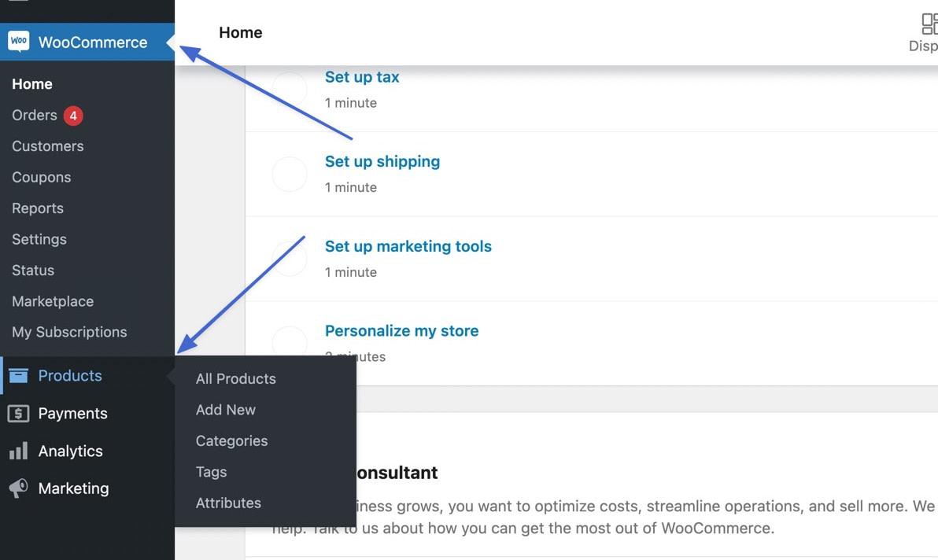Select Add New in Products submenu
Viewport: 938px width, 560px height.
[x=225, y=410]
